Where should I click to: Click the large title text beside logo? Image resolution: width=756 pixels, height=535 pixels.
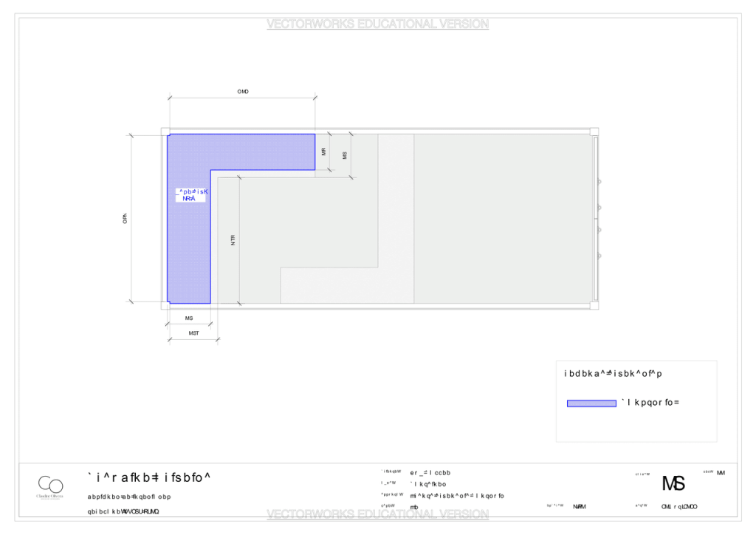click(x=148, y=477)
